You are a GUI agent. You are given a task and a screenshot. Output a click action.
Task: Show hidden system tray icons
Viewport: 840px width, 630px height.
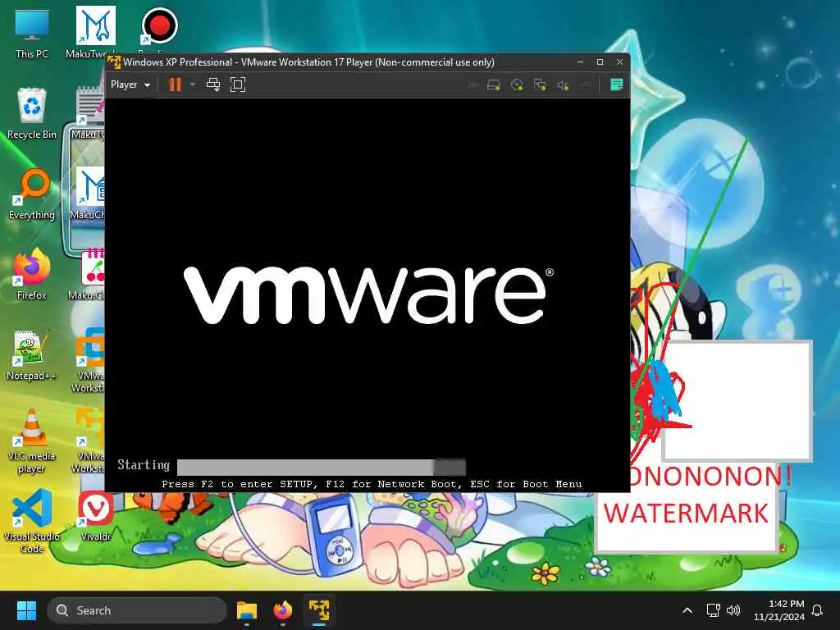coord(687,610)
